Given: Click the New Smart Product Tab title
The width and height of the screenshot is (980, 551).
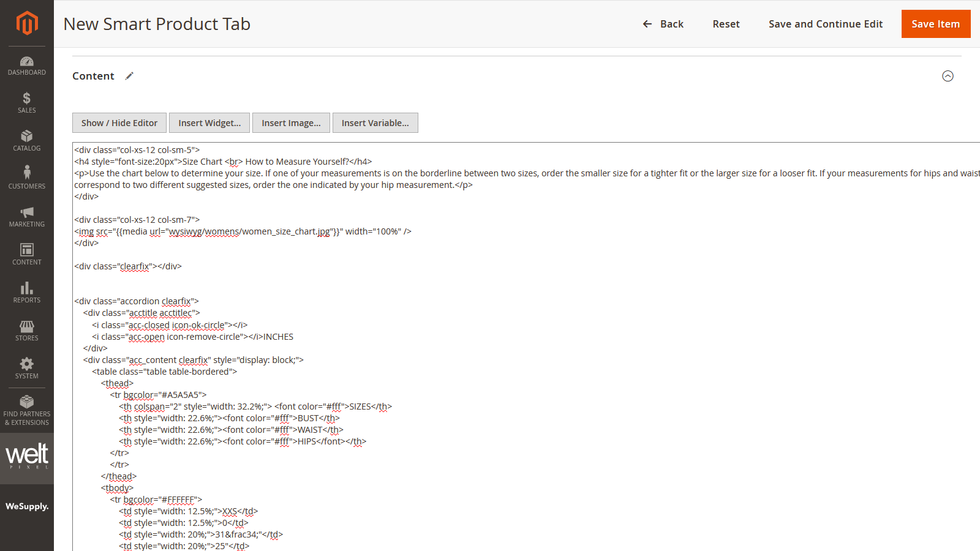Looking at the screenshot, I should [157, 24].
